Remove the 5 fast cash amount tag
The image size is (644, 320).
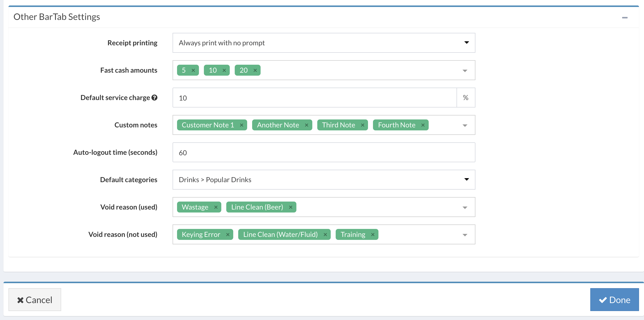pyautogui.click(x=193, y=70)
